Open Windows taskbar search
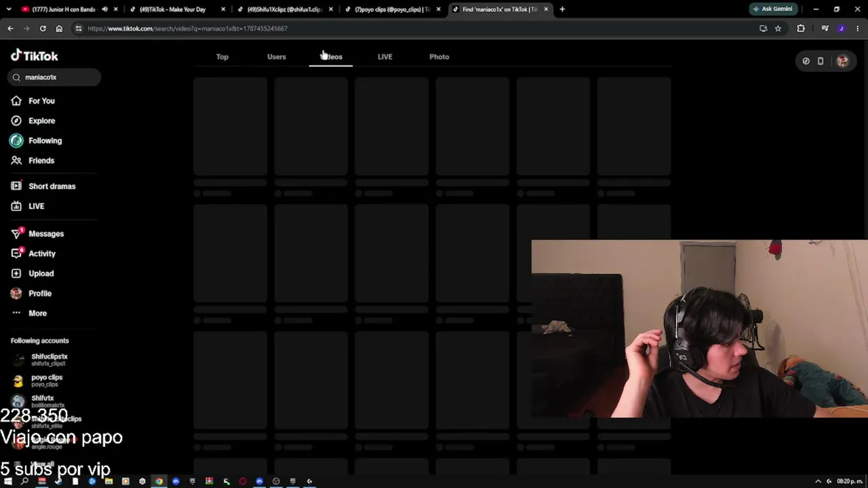868x488 pixels. click(24, 481)
